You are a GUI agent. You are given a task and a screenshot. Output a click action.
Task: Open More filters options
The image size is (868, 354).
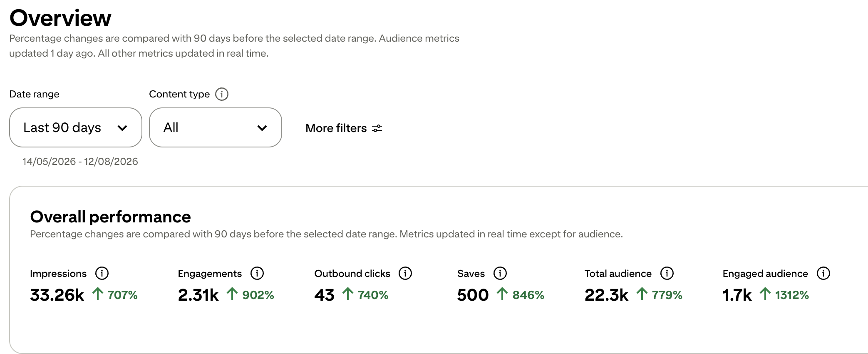coord(344,128)
